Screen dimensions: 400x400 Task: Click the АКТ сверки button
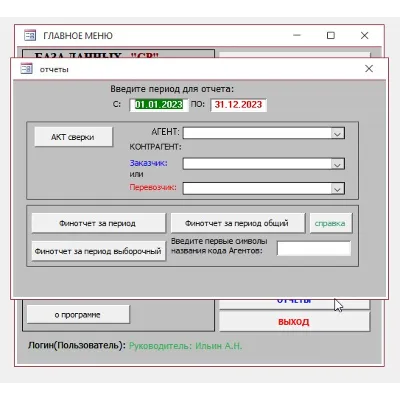pos(73,137)
